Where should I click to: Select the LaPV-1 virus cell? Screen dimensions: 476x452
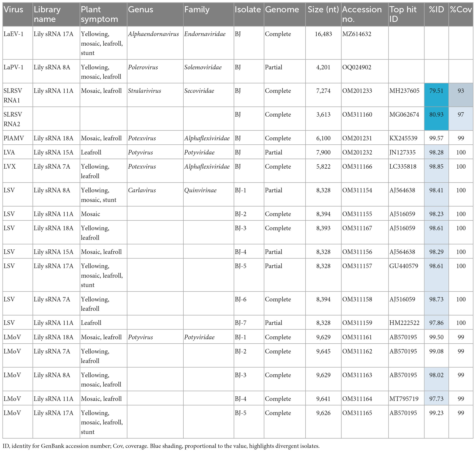(18, 71)
